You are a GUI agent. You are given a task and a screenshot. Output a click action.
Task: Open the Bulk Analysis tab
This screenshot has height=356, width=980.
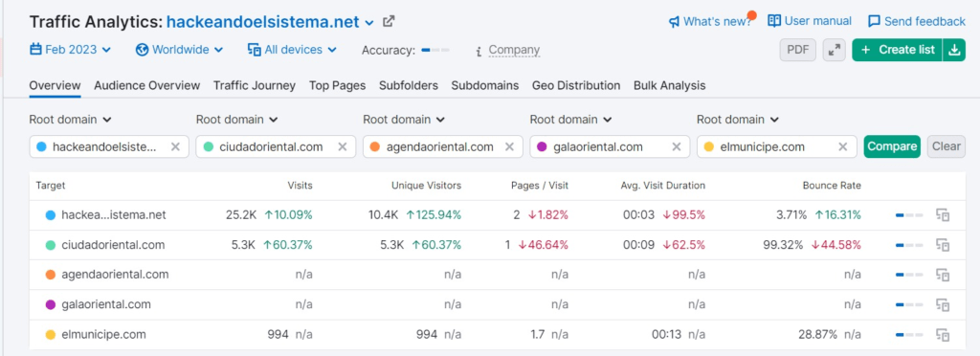coord(669,85)
